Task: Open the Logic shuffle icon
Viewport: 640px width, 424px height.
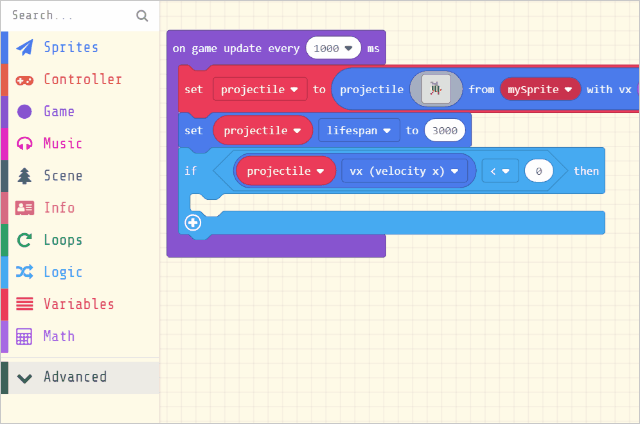Action: click(24, 272)
